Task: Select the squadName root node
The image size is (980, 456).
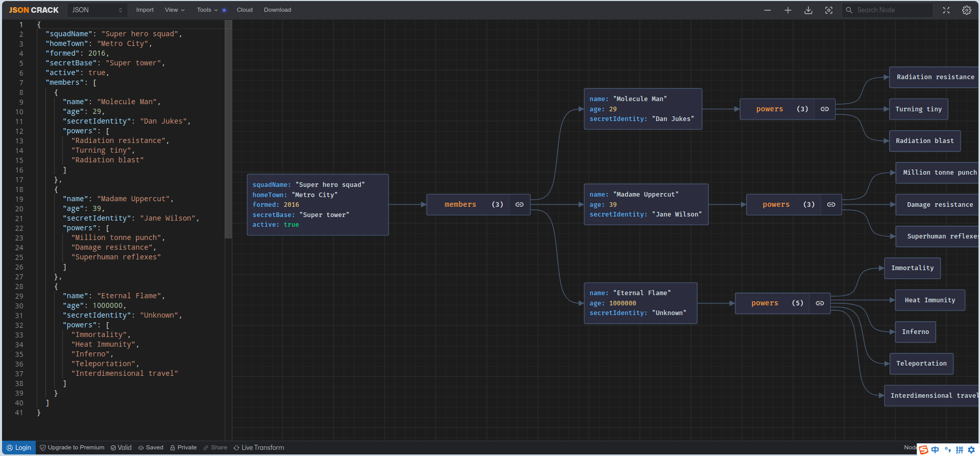Action: point(318,205)
